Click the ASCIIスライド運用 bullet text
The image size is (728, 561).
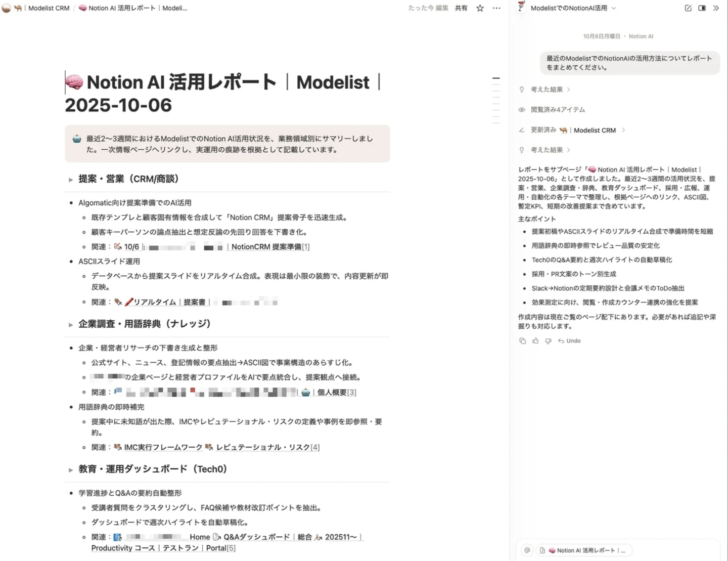pyautogui.click(x=109, y=262)
